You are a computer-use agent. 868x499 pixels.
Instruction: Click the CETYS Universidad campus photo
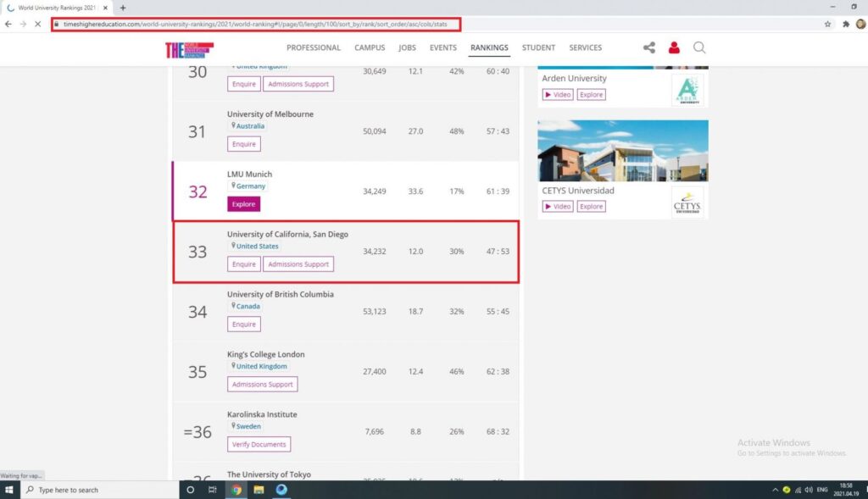point(623,151)
